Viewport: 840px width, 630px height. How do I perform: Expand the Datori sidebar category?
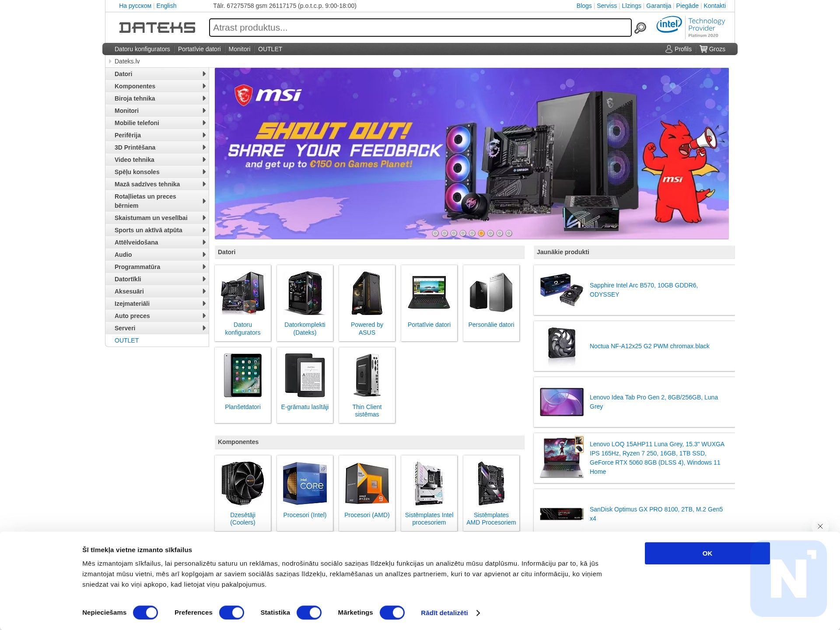157,74
